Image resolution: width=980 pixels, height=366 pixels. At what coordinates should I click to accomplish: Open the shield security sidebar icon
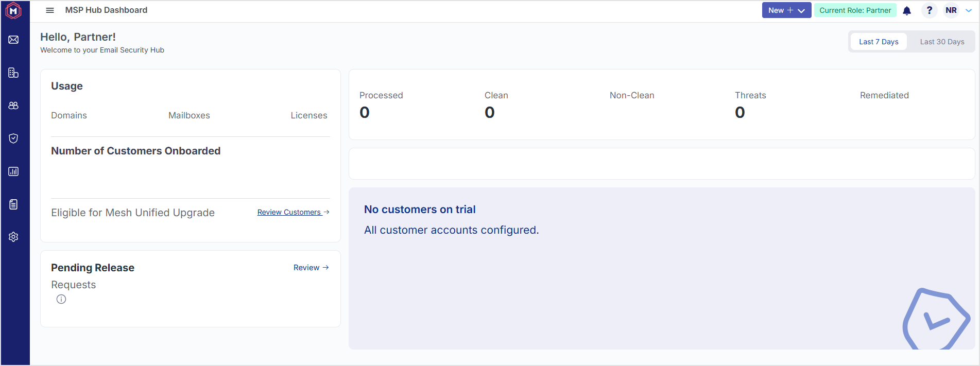pyautogui.click(x=13, y=138)
